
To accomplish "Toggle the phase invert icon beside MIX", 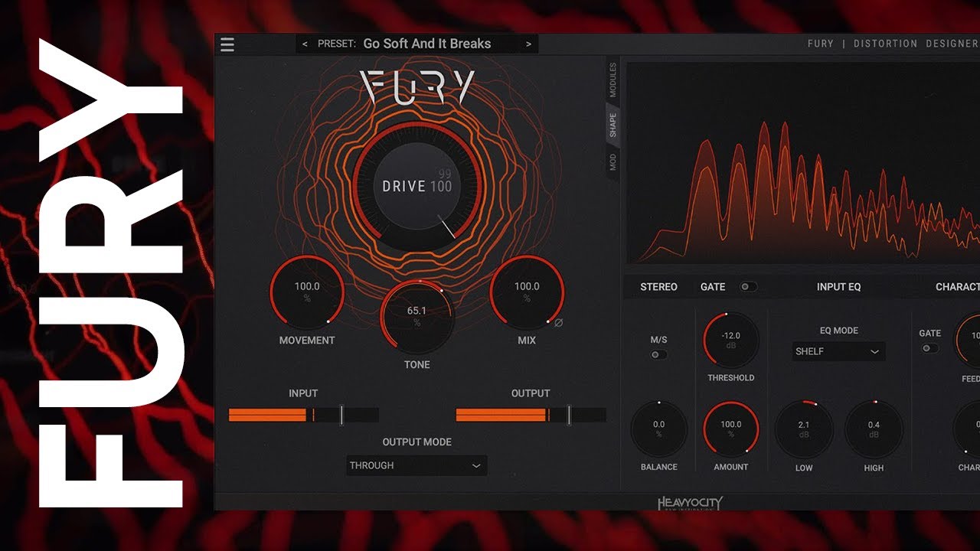I will coord(558,323).
